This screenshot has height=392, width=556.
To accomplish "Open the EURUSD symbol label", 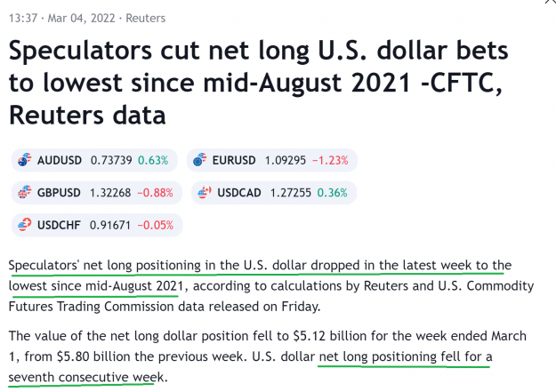I will 234,160.
